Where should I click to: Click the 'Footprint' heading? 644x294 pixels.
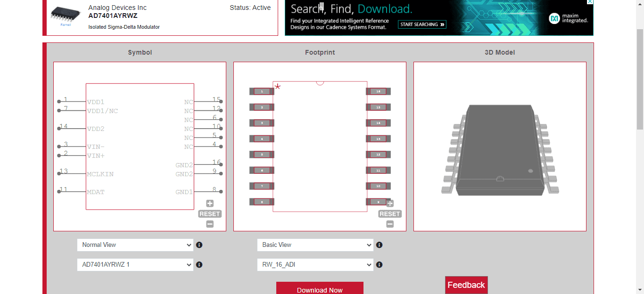320,52
